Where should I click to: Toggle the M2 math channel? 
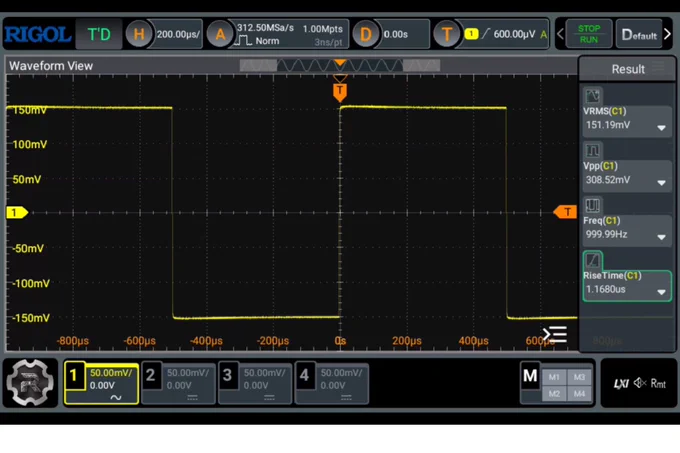(x=554, y=394)
